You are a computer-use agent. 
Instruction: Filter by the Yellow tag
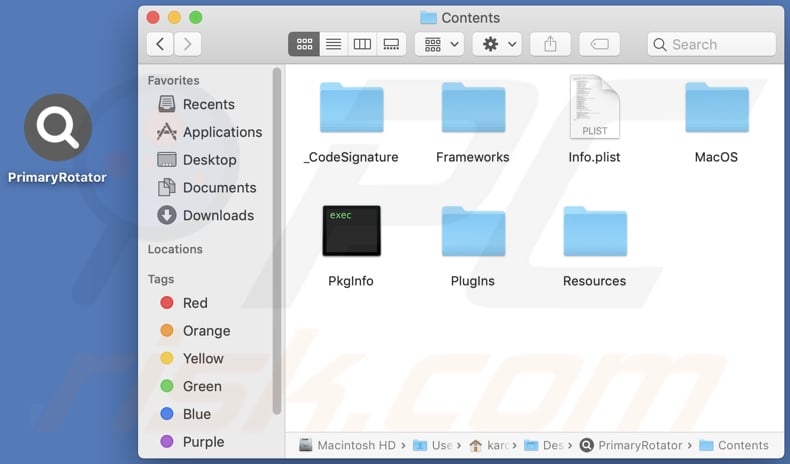click(191, 358)
